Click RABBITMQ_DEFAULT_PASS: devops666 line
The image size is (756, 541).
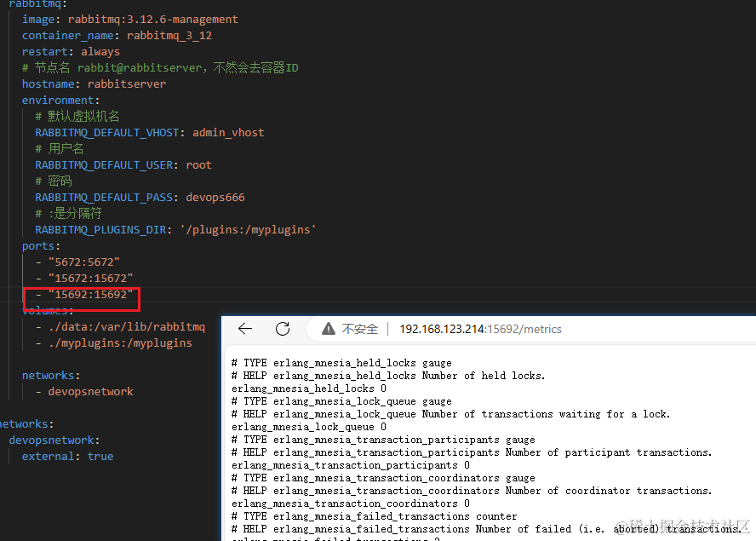tap(140, 198)
